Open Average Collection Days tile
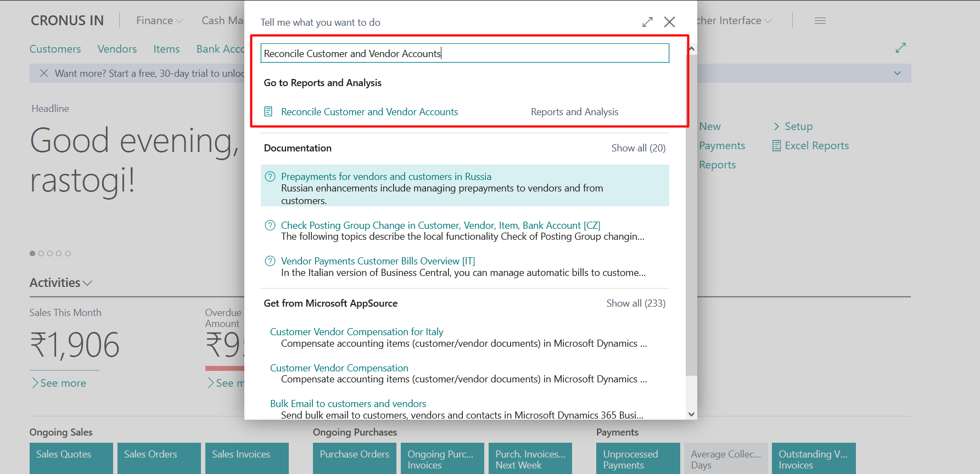Viewport: 980px width, 474px height. pos(726,459)
